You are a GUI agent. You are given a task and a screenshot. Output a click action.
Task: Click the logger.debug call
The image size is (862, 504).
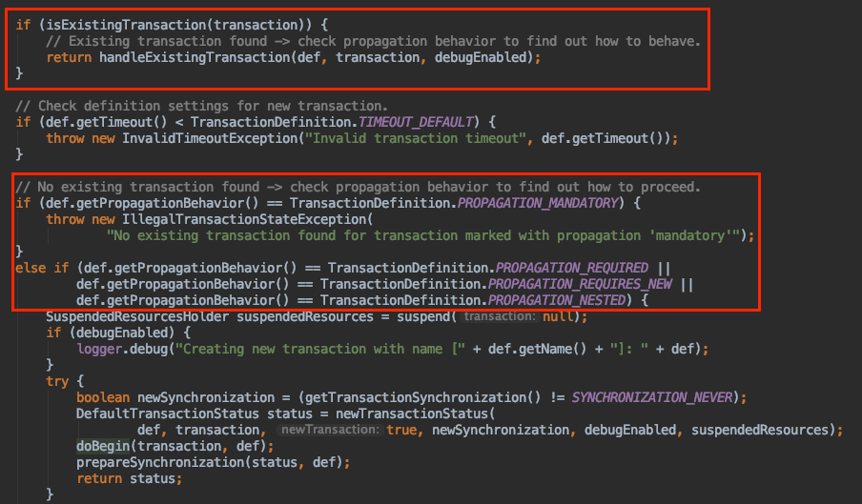pyautogui.click(x=122, y=349)
